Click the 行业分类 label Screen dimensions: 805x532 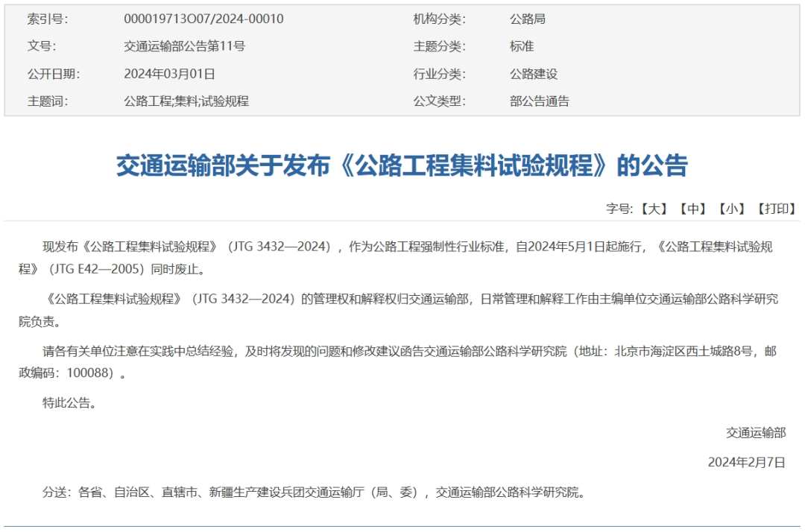tap(440, 74)
